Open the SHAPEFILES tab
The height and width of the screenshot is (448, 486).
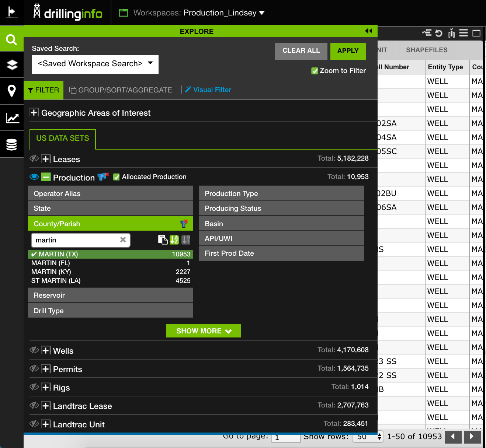[x=427, y=50]
